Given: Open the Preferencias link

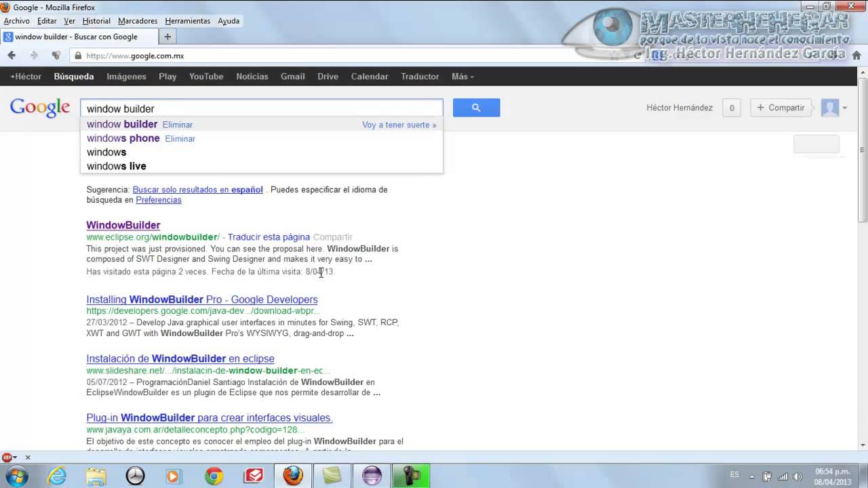Looking at the screenshot, I should [x=159, y=200].
